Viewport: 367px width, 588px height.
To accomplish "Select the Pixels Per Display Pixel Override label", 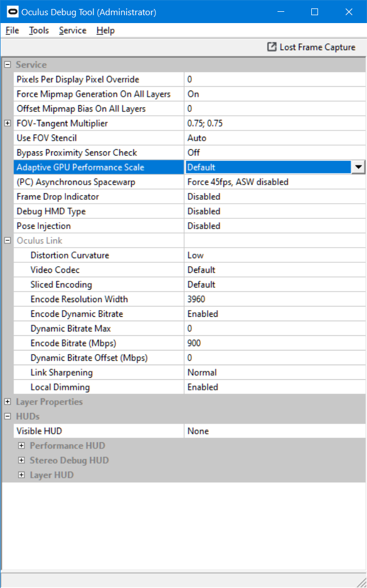I will (x=78, y=79).
